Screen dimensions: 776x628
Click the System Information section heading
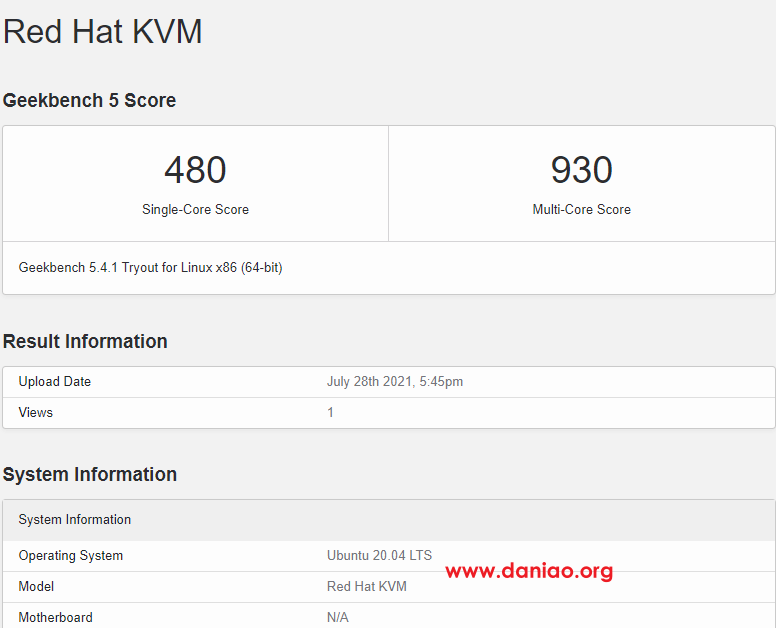[90, 474]
